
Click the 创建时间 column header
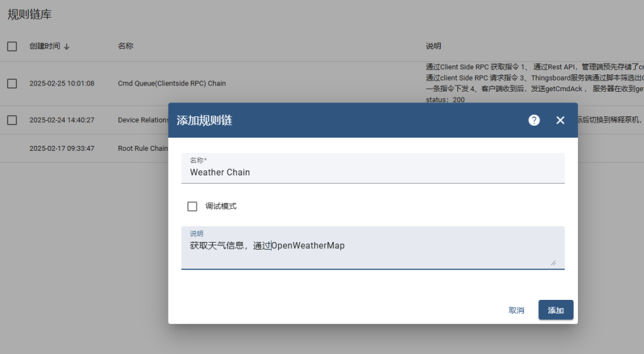[x=45, y=46]
